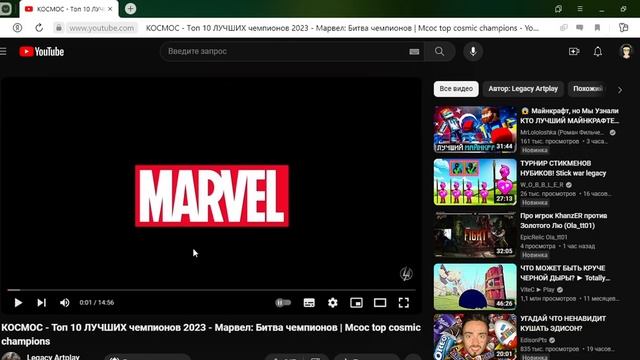Play the video
Screen dimensions: 640x360
coord(18,302)
